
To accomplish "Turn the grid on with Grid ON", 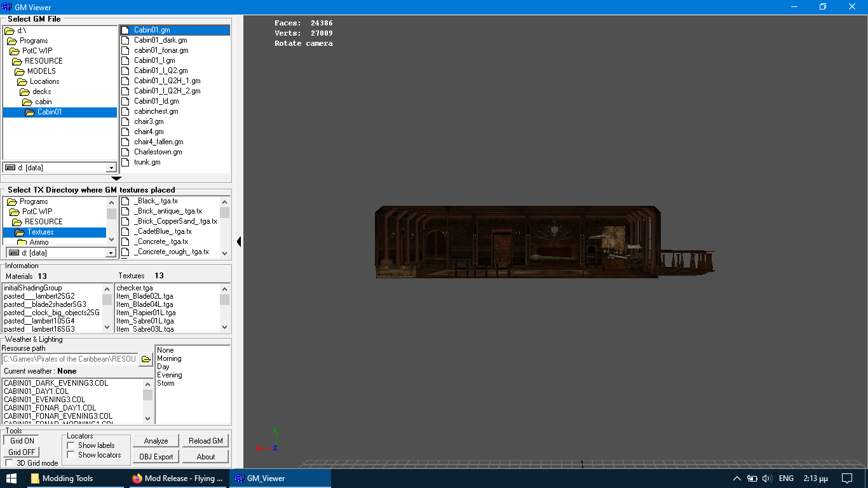I will [22, 440].
